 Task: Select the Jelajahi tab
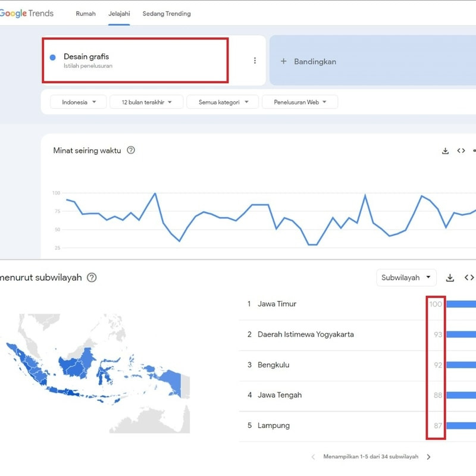pos(119,14)
